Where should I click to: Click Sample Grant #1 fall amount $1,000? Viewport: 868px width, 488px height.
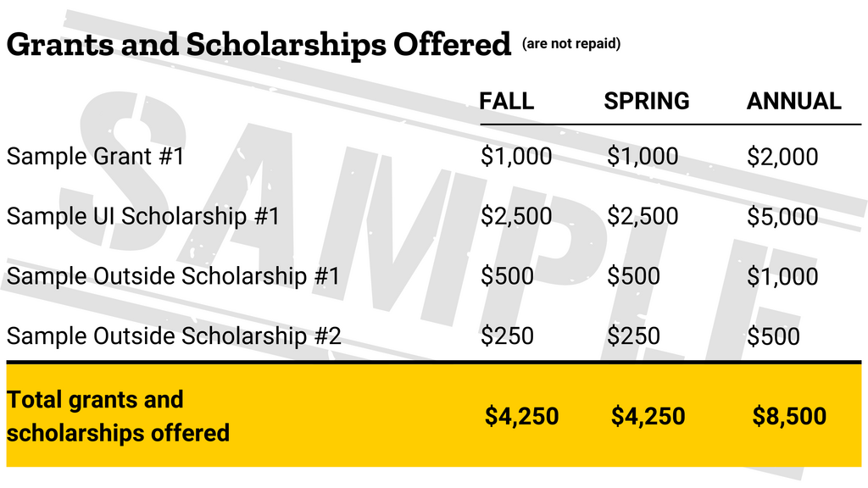click(x=516, y=157)
